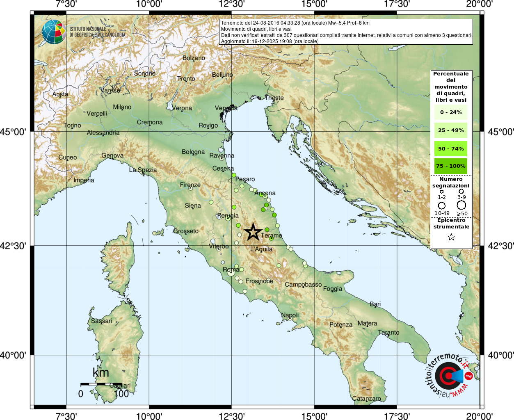Viewport: 514px width, 420px height.
Task: Click the Frosinone city label
Action: (259, 281)
